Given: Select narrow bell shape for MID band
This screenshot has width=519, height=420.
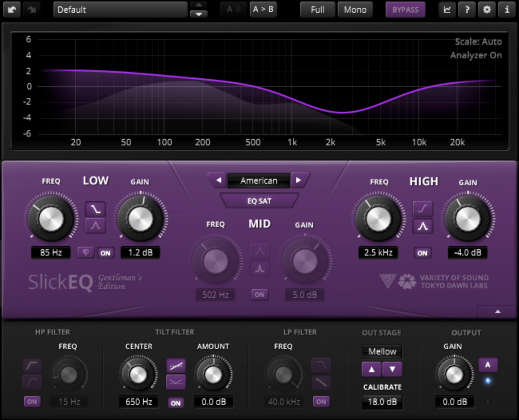Looking at the screenshot, I should (259, 268).
